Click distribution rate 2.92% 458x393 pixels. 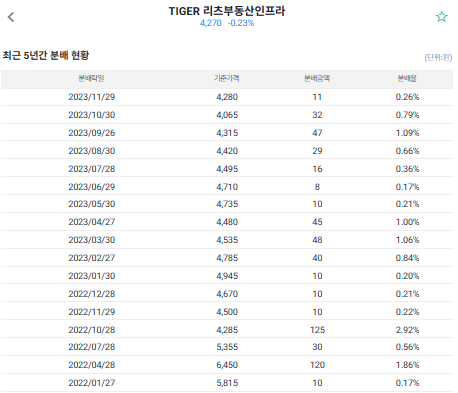click(x=407, y=330)
